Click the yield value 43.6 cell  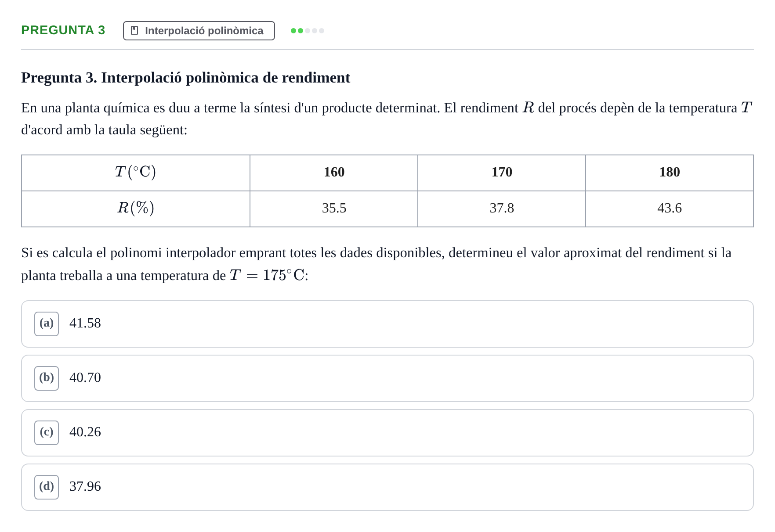[670, 209]
